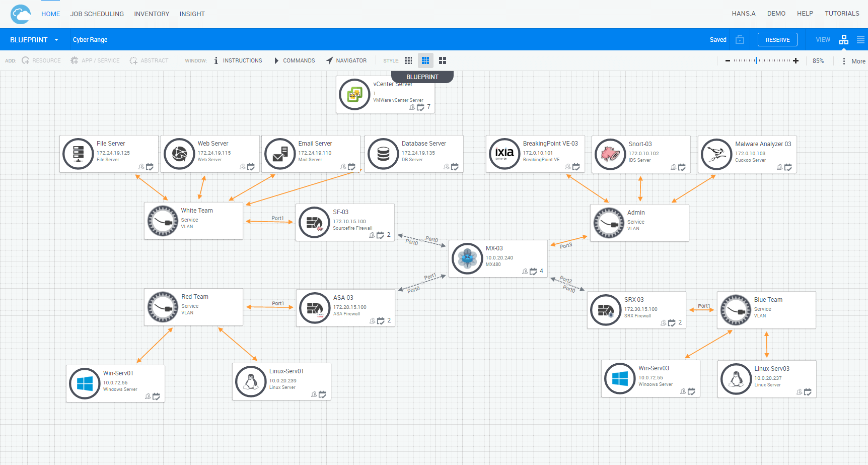Select the Admin VLAN service icon
This screenshot has height=465, width=868.
[x=609, y=223]
